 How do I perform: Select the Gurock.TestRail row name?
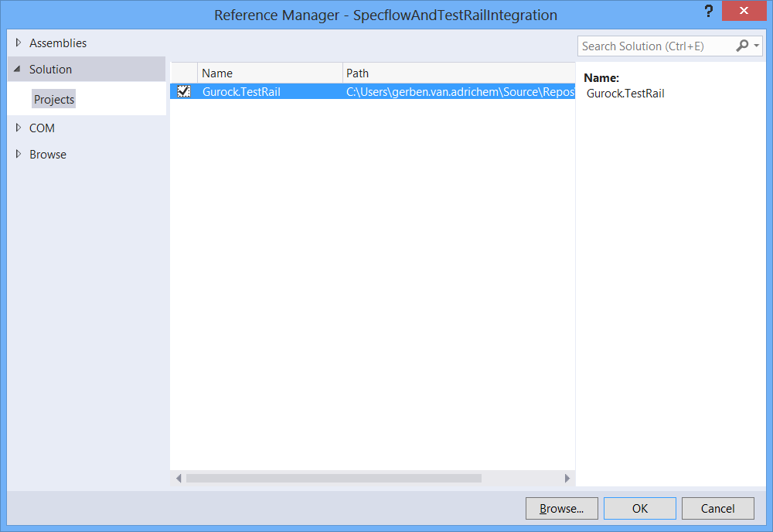point(241,92)
